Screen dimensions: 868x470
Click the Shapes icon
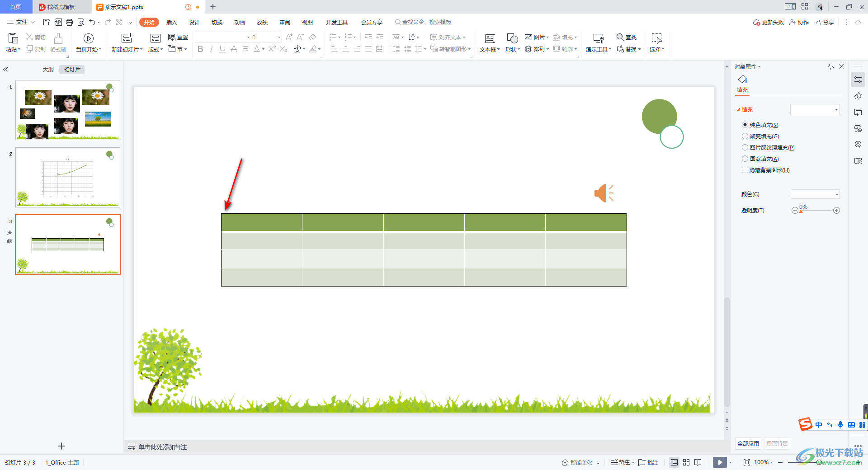point(512,38)
